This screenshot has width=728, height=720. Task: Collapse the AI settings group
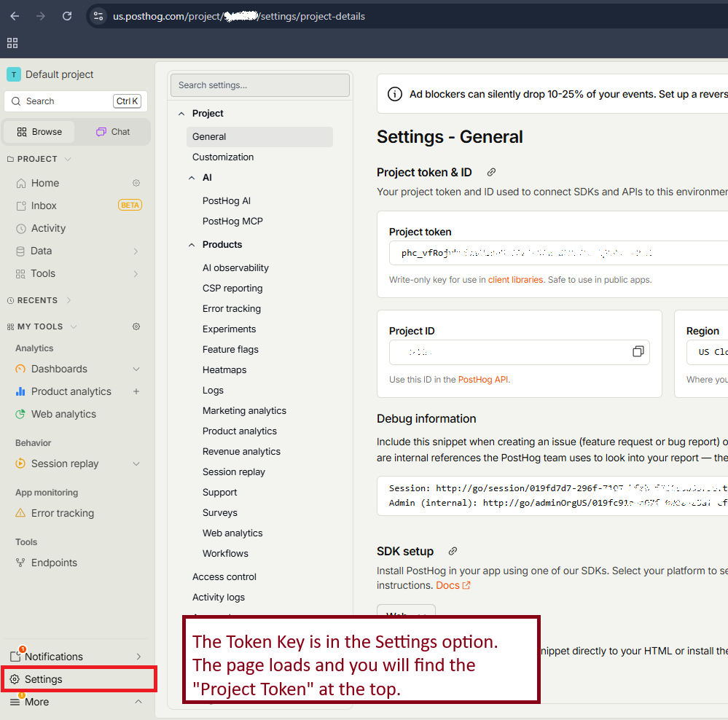(x=192, y=178)
